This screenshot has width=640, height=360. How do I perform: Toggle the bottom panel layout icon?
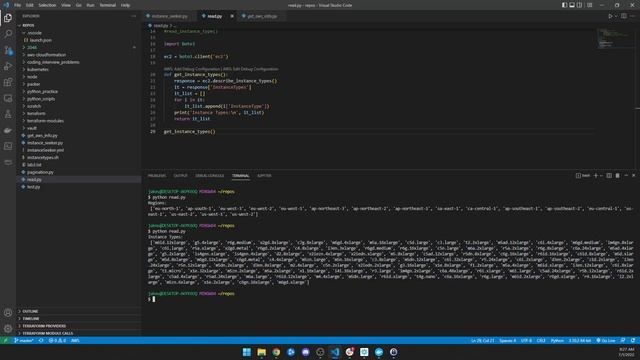(x=572, y=5)
